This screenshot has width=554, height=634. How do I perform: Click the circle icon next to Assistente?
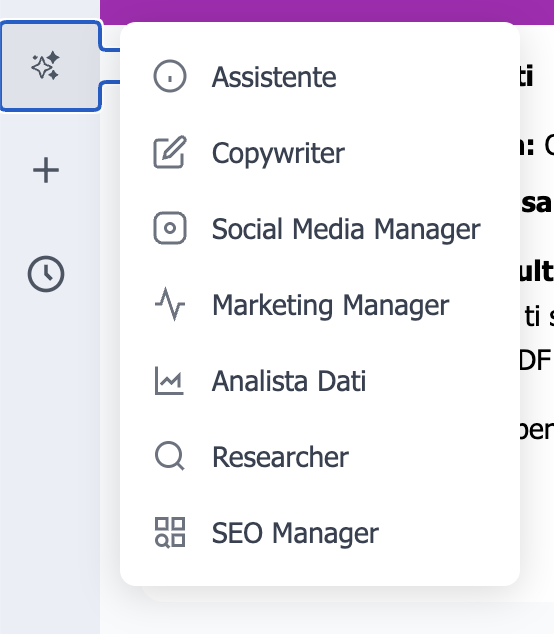click(170, 76)
